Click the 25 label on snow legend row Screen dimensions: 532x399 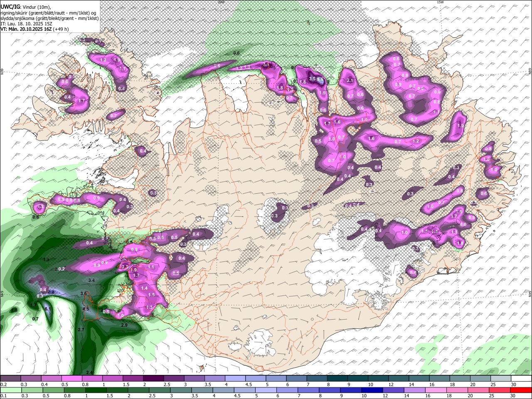[493, 384]
